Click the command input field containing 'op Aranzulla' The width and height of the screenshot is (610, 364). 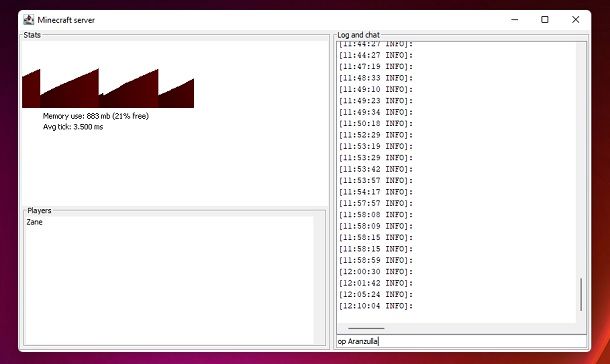coord(461,341)
